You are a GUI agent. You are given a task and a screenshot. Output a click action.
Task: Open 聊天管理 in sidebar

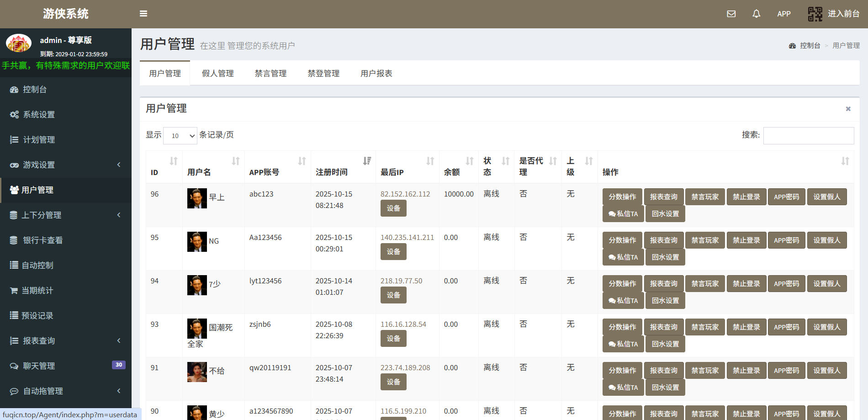click(39, 366)
